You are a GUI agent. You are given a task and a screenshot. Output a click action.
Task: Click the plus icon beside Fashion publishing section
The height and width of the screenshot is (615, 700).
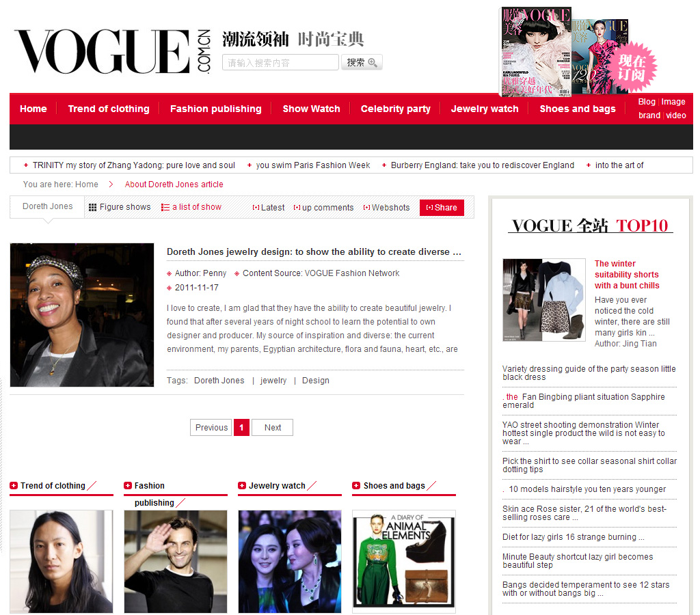[x=128, y=486]
